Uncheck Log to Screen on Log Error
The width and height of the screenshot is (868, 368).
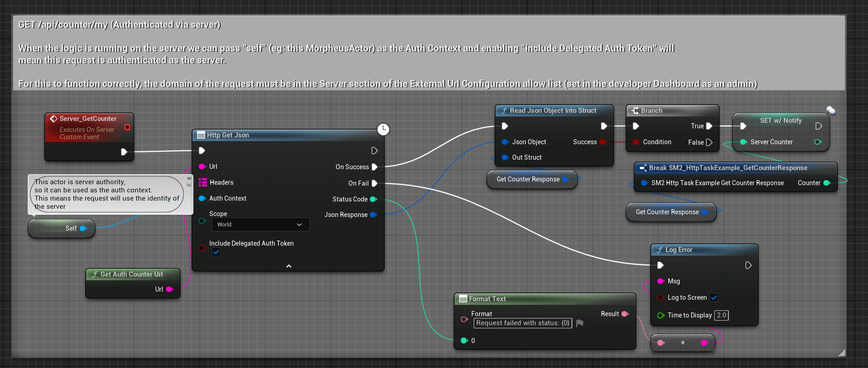pyautogui.click(x=714, y=297)
